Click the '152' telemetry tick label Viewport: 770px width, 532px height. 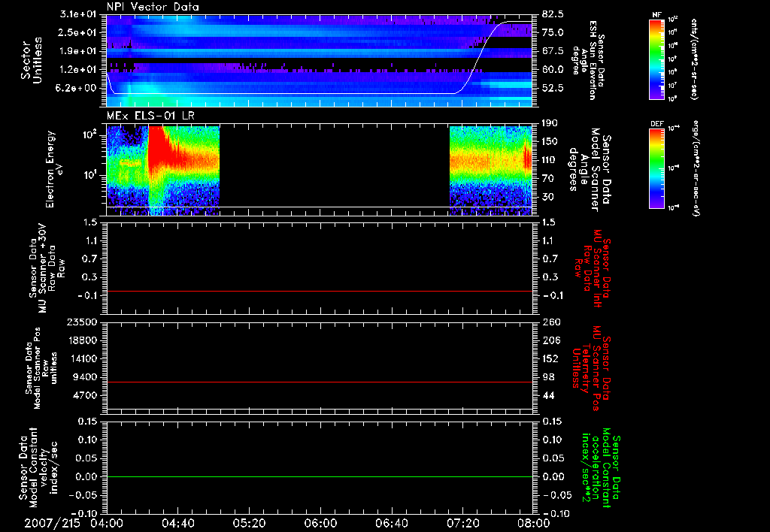tap(550, 358)
